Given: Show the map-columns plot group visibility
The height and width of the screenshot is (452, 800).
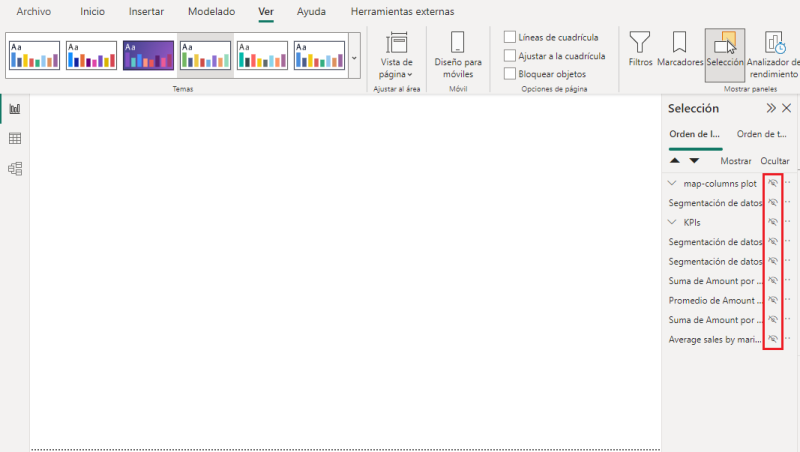Looking at the screenshot, I should pyautogui.click(x=772, y=183).
